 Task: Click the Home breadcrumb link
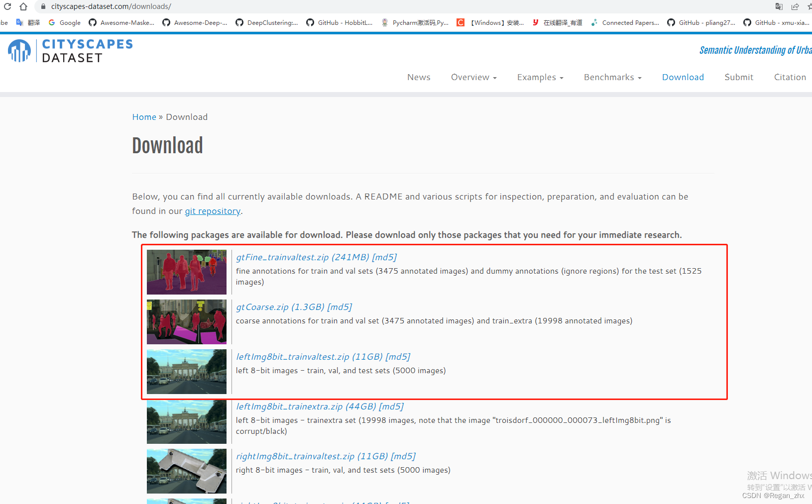144,117
